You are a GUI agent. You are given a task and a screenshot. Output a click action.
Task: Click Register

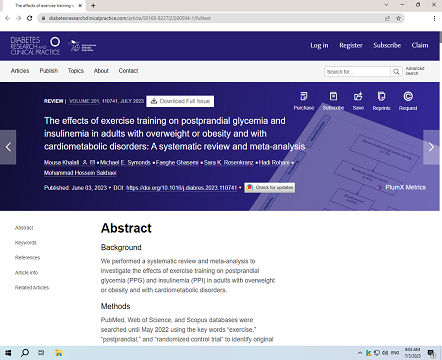(x=351, y=45)
